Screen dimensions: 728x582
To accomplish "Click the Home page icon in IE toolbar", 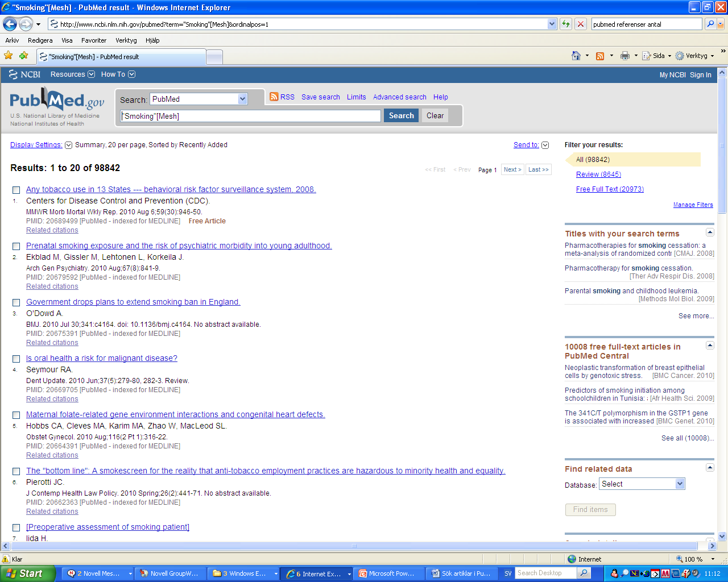I will point(576,56).
